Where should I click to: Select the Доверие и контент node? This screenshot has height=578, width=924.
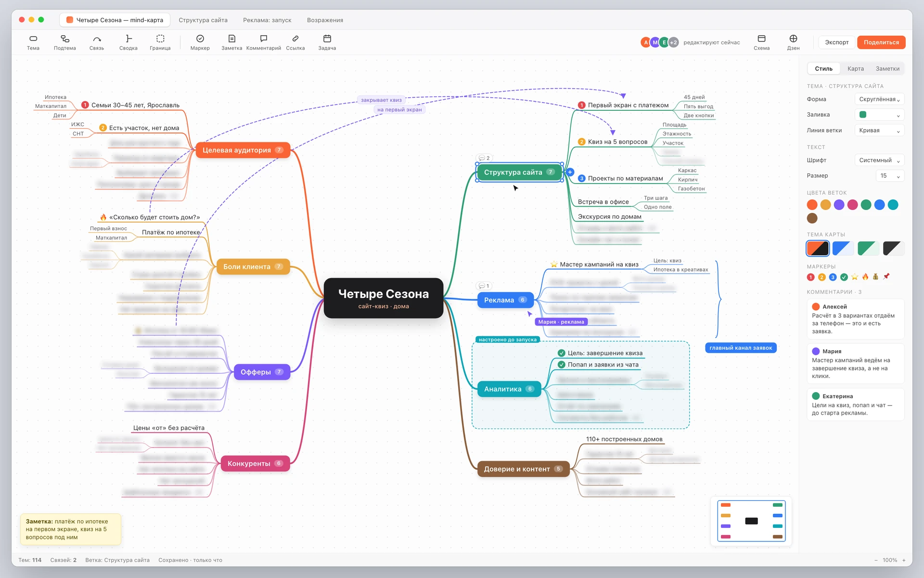(523, 469)
